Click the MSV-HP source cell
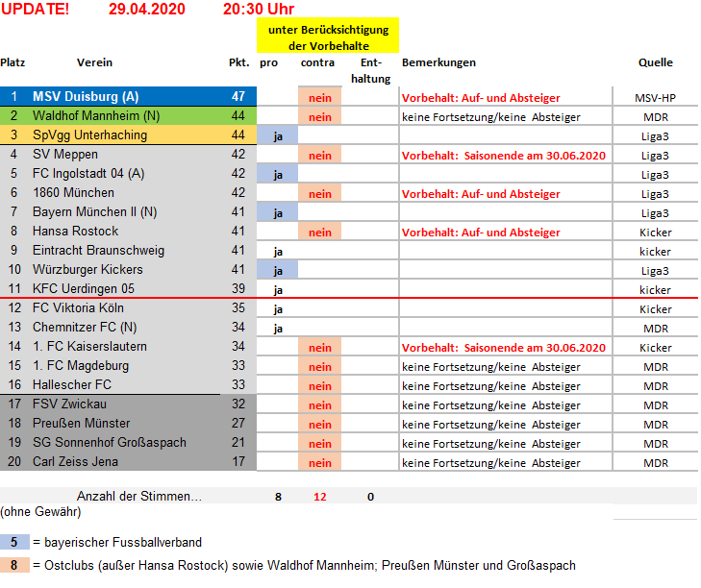701x588 pixels. pyautogui.click(x=655, y=97)
